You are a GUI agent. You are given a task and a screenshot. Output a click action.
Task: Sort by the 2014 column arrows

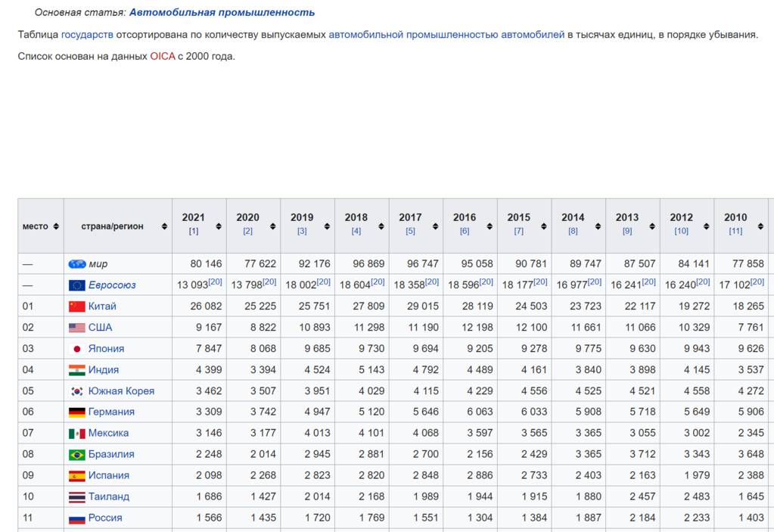pyautogui.click(x=598, y=226)
